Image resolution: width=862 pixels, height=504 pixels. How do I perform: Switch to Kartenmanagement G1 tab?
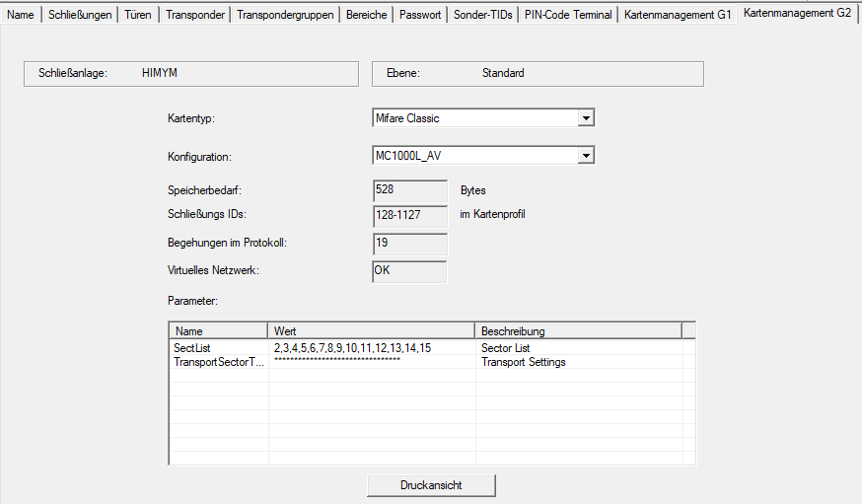point(678,15)
